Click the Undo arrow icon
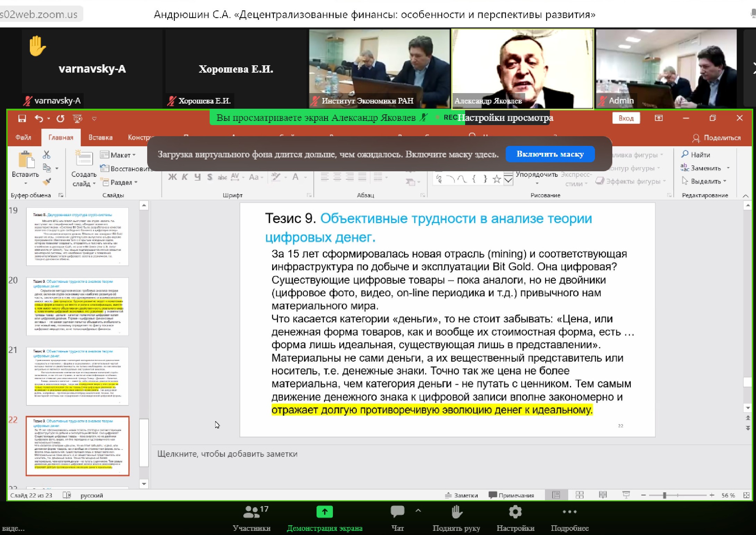The height and width of the screenshot is (535, 756). coord(39,118)
